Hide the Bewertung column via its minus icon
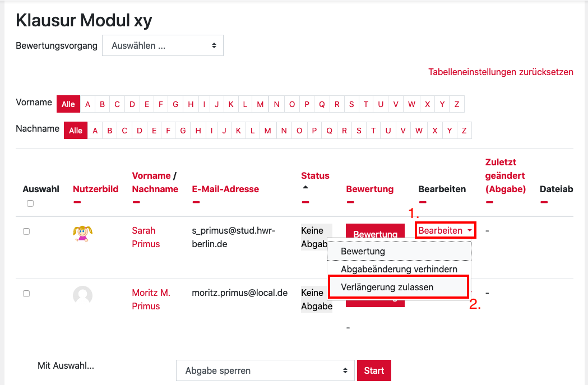 tap(350, 202)
